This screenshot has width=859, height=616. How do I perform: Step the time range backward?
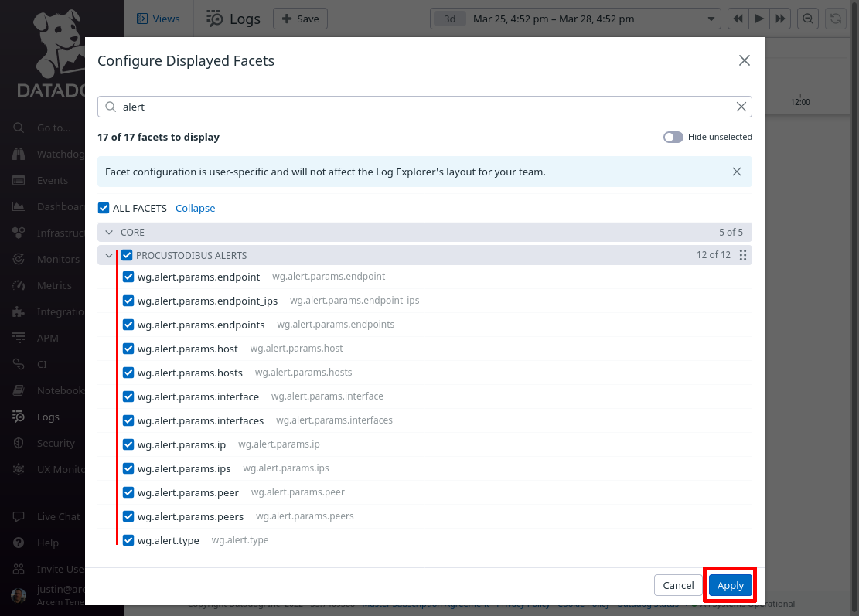(x=738, y=19)
